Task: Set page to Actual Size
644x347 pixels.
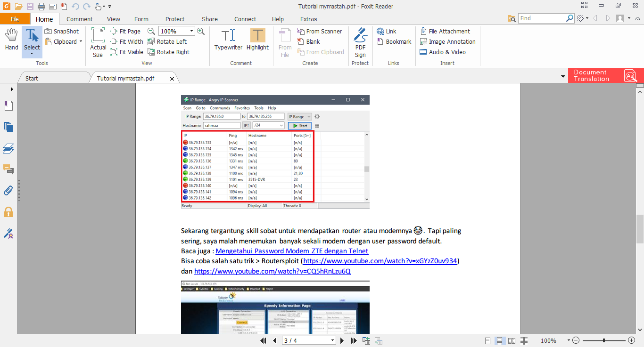Action: [98, 42]
